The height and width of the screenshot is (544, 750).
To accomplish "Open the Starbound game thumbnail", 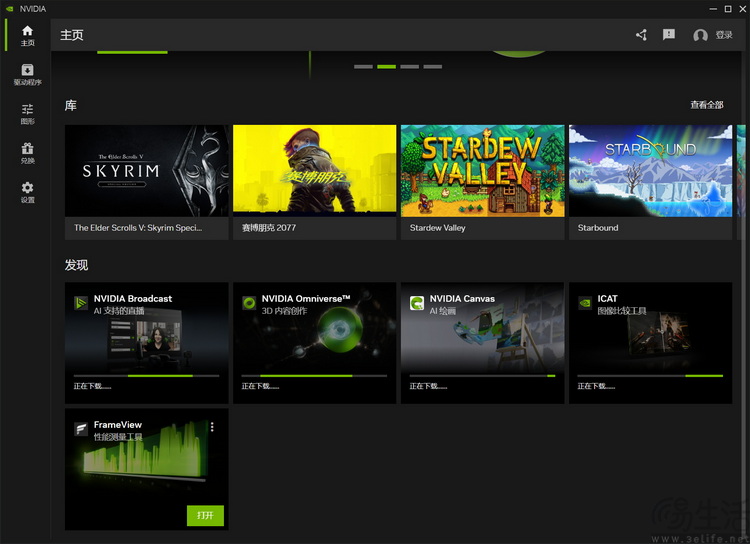I will pyautogui.click(x=651, y=171).
